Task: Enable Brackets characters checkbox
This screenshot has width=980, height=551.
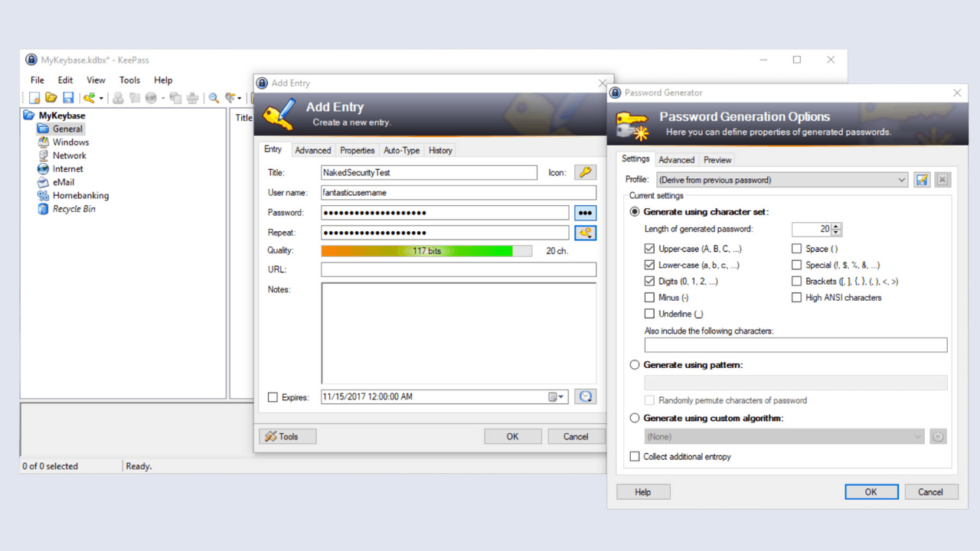Action: coord(797,282)
